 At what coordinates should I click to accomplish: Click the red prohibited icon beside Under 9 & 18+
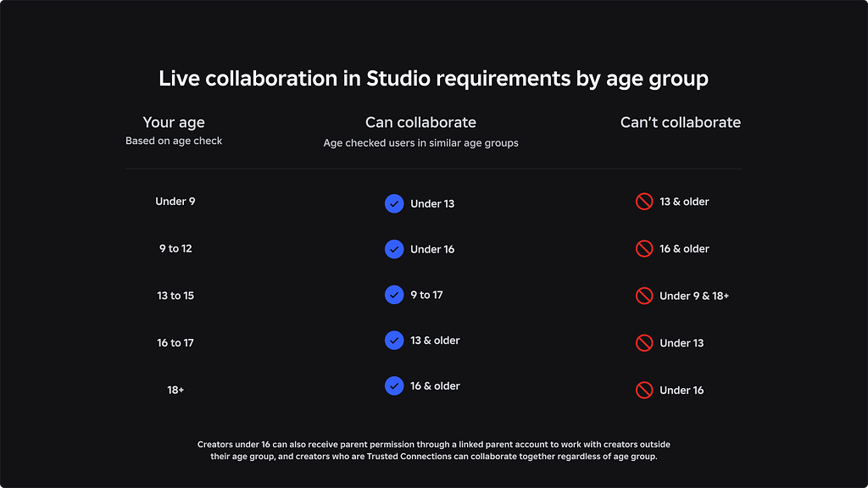pyautogui.click(x=644, y=296)
